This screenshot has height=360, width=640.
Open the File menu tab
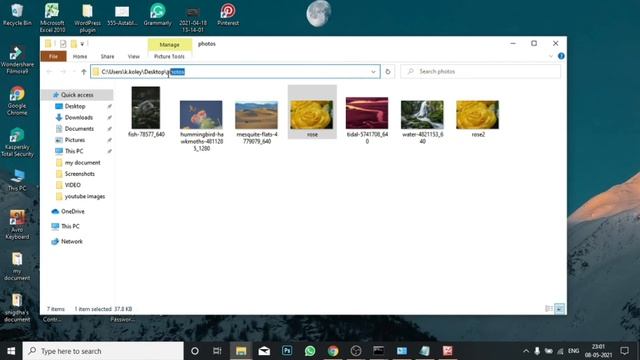pyautogui.click(x=53, y=56)
